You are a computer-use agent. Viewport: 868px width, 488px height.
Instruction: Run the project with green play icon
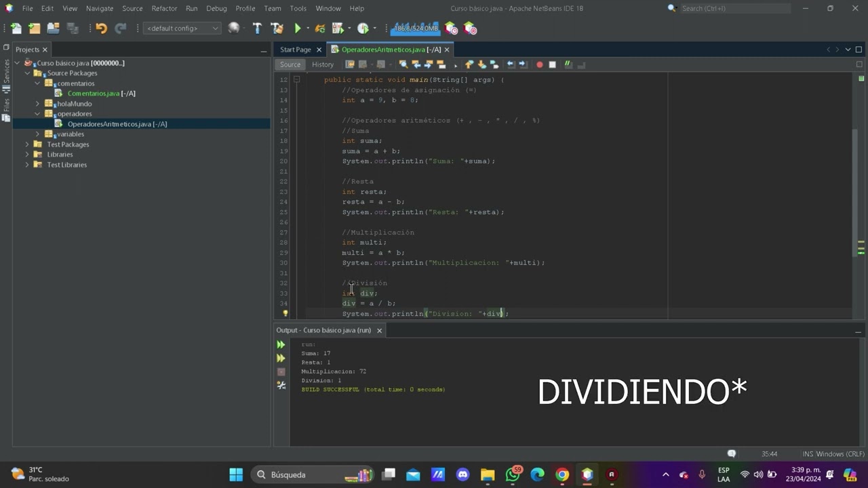297,28
